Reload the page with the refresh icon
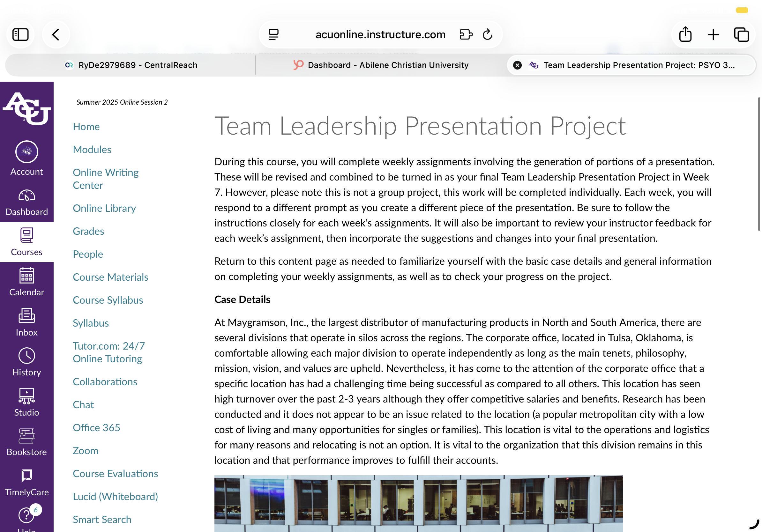 pyautogui.click(x=488, y=34)
